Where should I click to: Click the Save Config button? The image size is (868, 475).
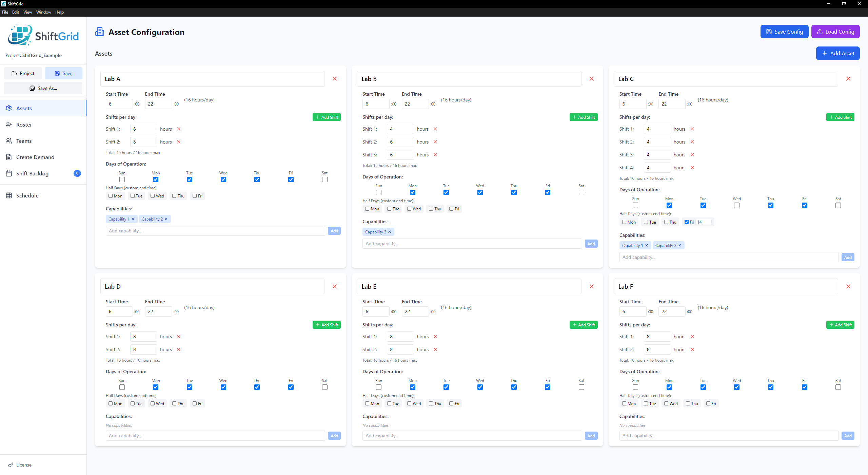pyautogui.click(x=784, y=32)
